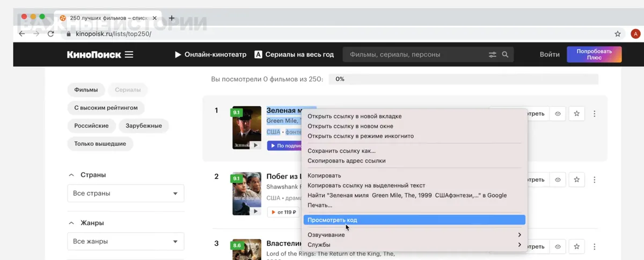Viewport: 644px width, 260px height.
Task: Expand the Службы submenu
Action: click(415, 244)
